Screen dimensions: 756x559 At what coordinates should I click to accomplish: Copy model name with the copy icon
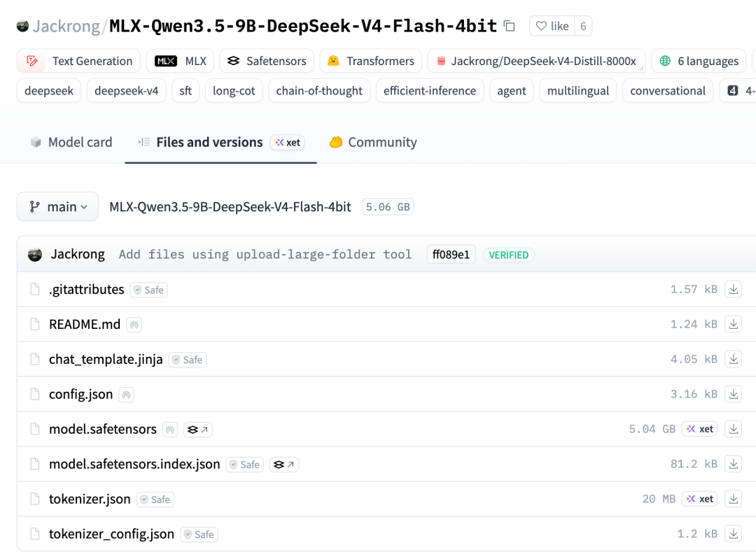pyautogui.click(x=509, y=26)
